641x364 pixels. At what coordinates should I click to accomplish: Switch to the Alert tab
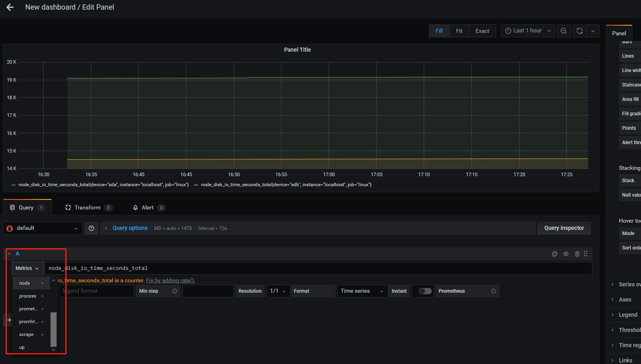(149, 207)
